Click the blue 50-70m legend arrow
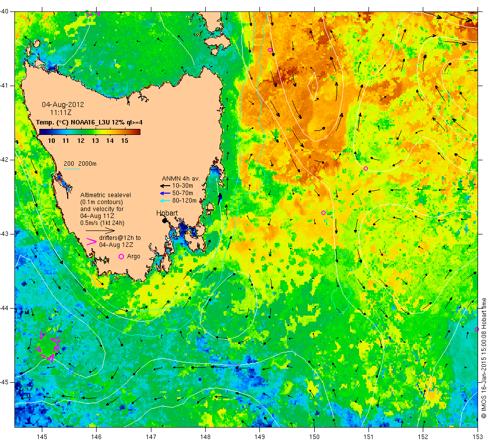The image size is (488, 448). [165, 194]
